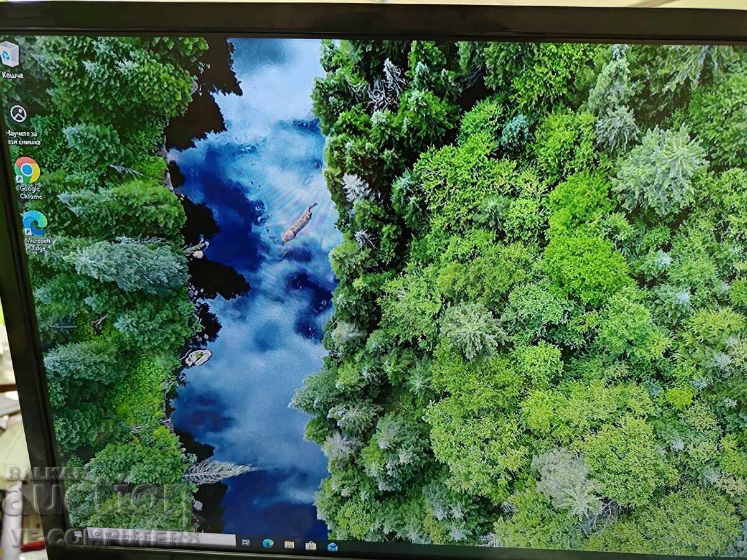
Task: Click the Microsoft Edge label under icon
Action: point(38,244)
